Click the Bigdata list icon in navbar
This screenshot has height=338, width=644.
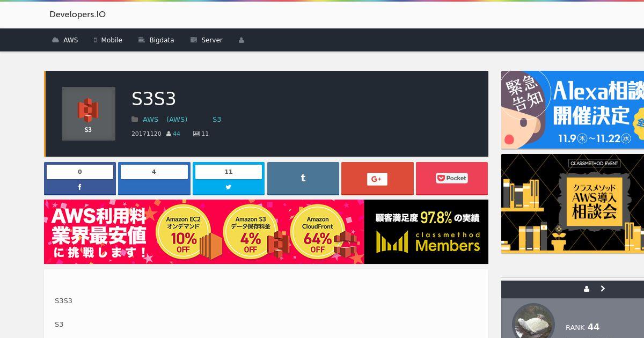tap(142, 40)
